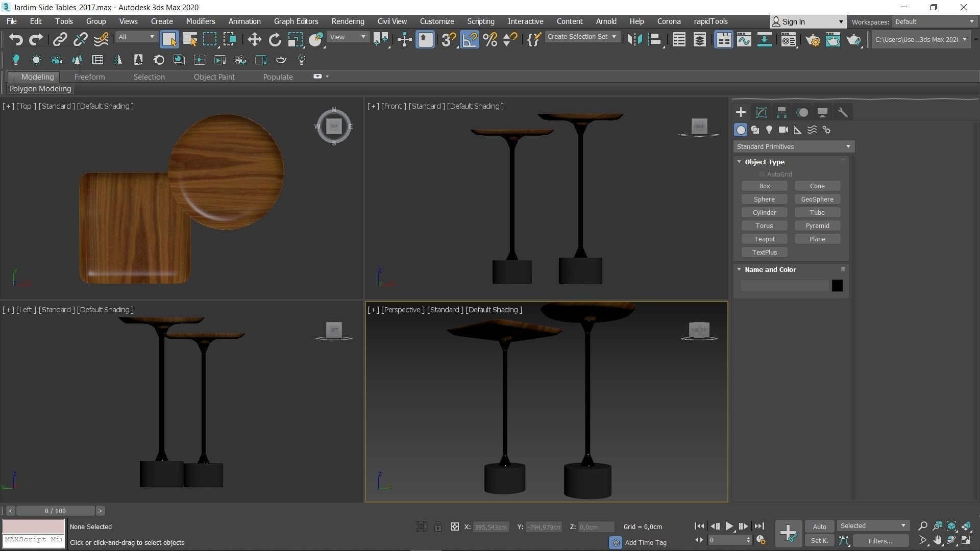
Task: Click the 0 / 100 time slider
Action: [x=55, y=511]
